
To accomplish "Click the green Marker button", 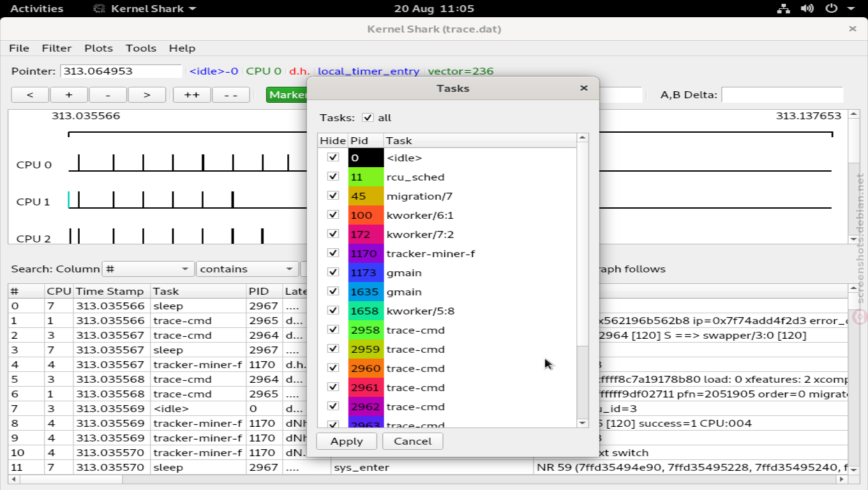I will pyautogui.click(x=287, y=94).
